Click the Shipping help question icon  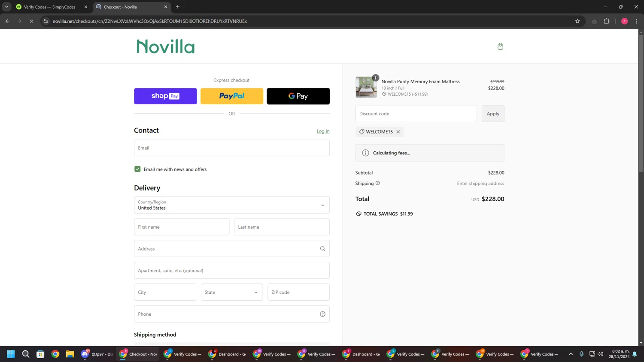coord(378,183)
